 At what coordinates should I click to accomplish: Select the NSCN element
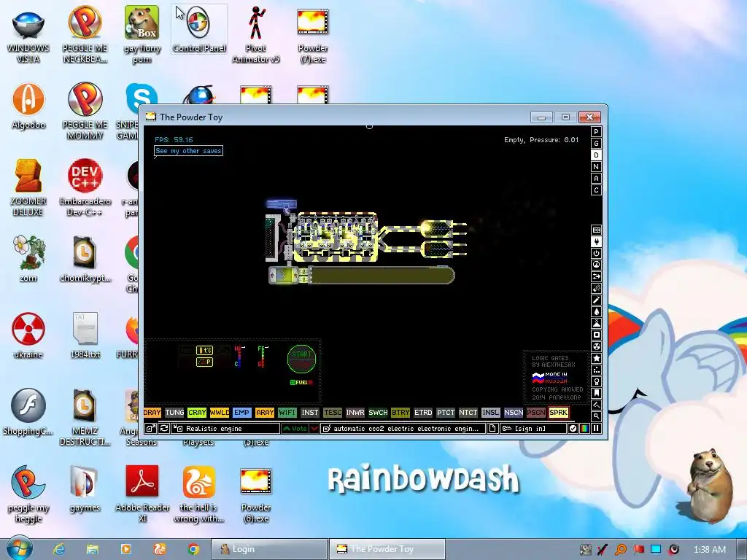(513, 413)
